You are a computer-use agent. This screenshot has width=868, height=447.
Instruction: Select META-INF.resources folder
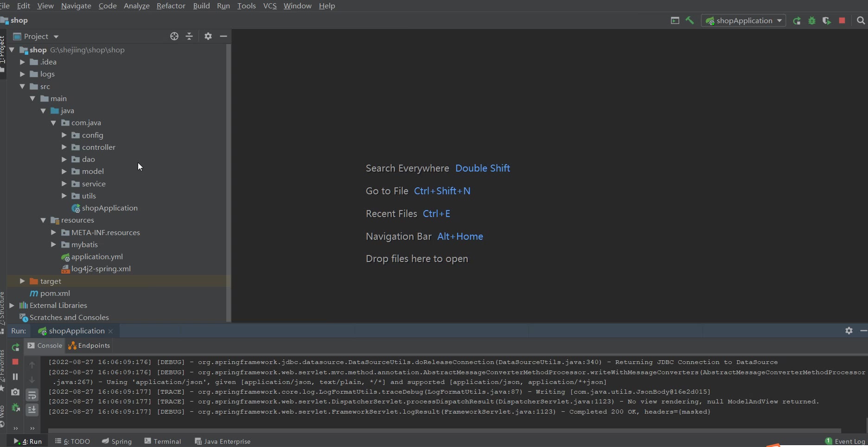coord(101,232)
